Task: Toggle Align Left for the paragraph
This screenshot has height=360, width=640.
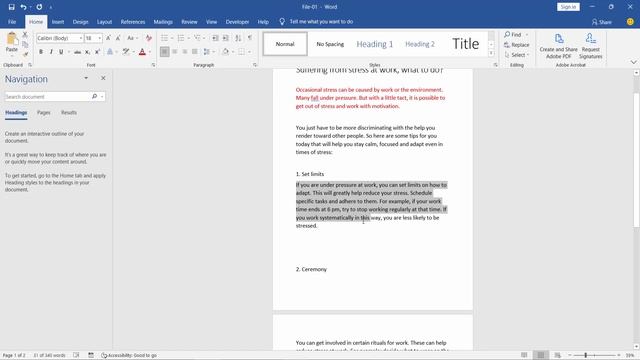Action: point(164,52)
